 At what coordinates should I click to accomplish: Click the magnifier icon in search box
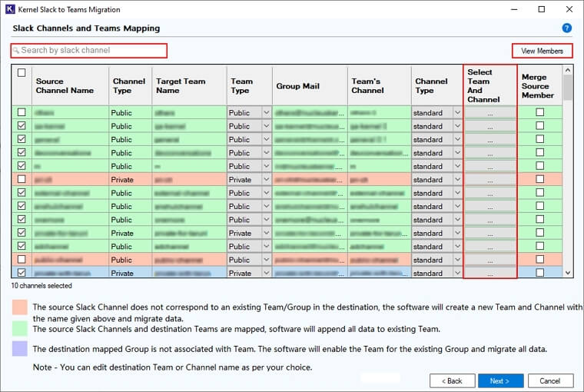pos(16,50)
